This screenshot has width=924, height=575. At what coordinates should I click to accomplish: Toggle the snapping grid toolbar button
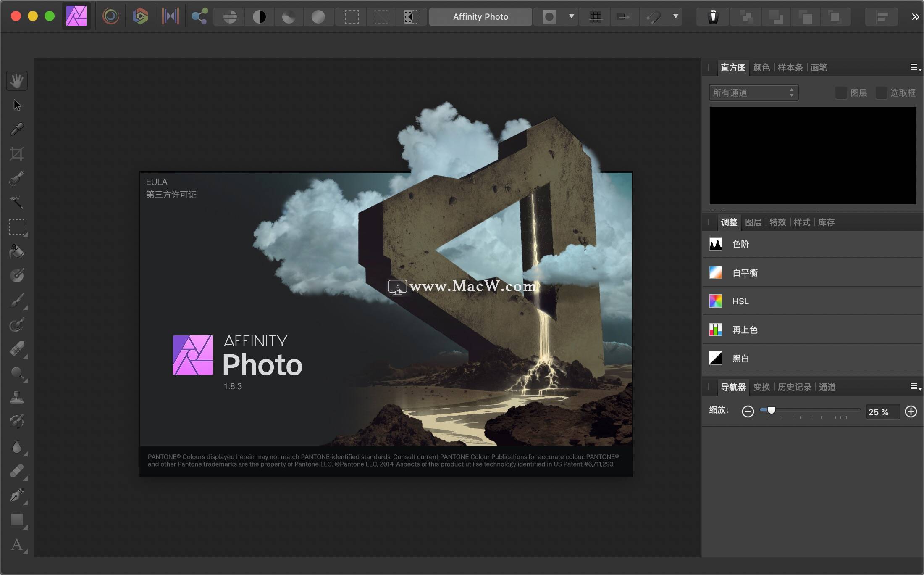[594, 17]
